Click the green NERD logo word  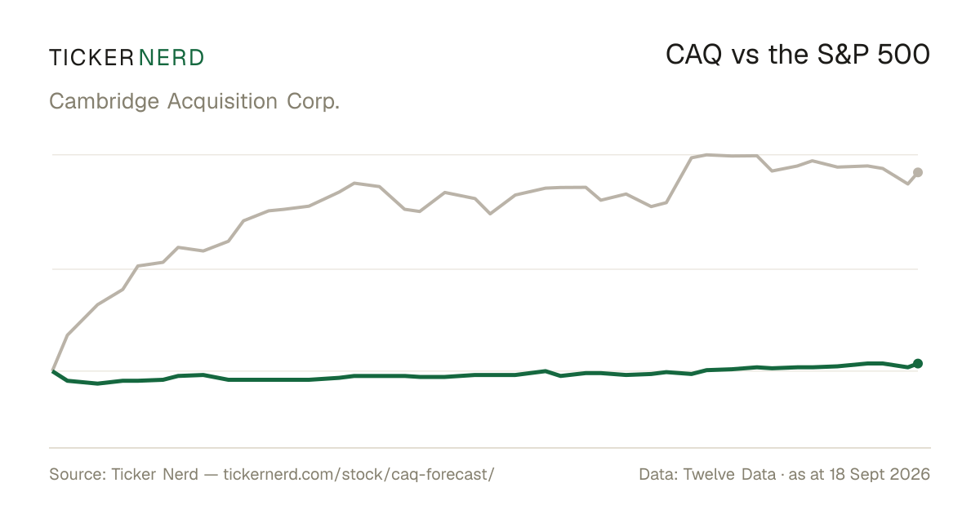tap(171, 58)
